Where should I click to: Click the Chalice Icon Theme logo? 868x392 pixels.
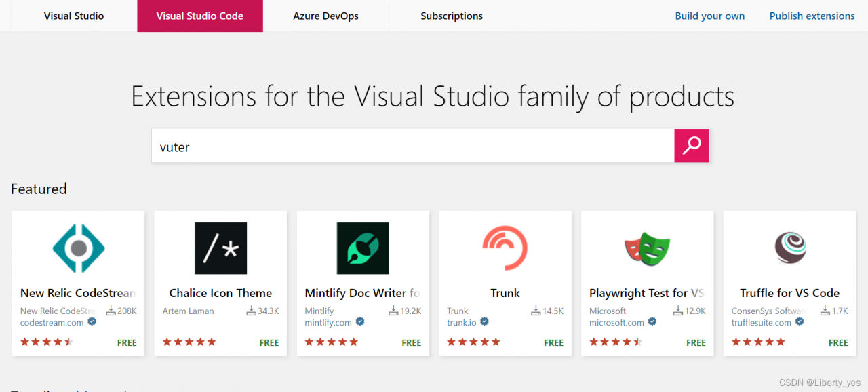pos(220,248)
